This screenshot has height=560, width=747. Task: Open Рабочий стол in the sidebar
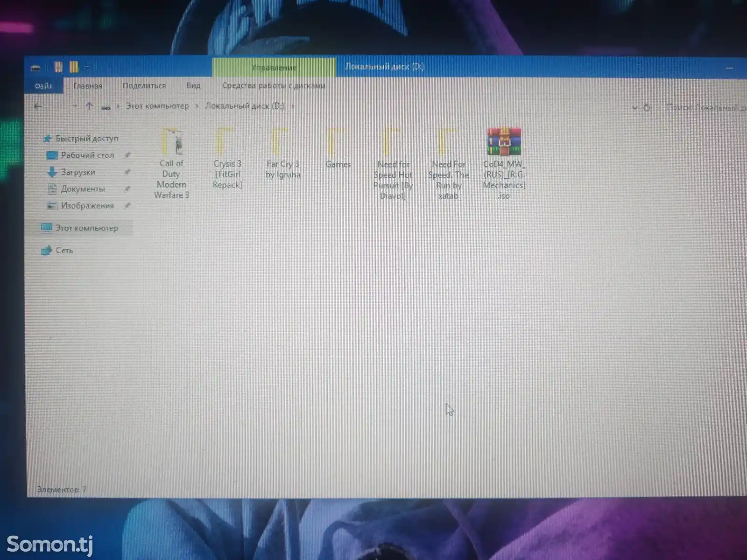click(x=87, y=155)
